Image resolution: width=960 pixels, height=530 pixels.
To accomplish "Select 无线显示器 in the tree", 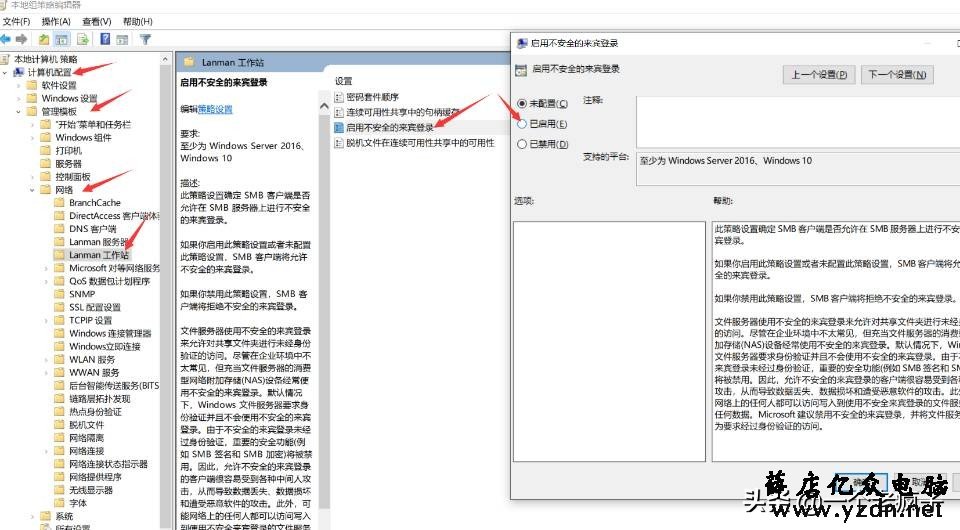I will [91, 490].
